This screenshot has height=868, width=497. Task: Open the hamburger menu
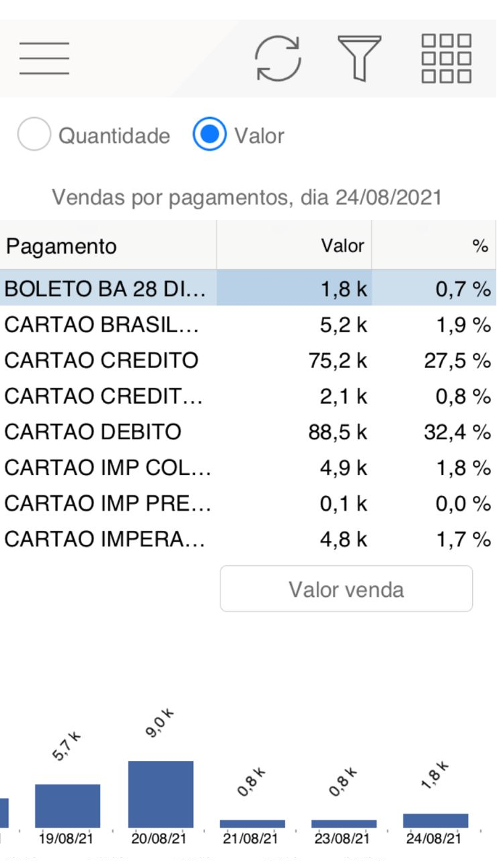[44, 59]
